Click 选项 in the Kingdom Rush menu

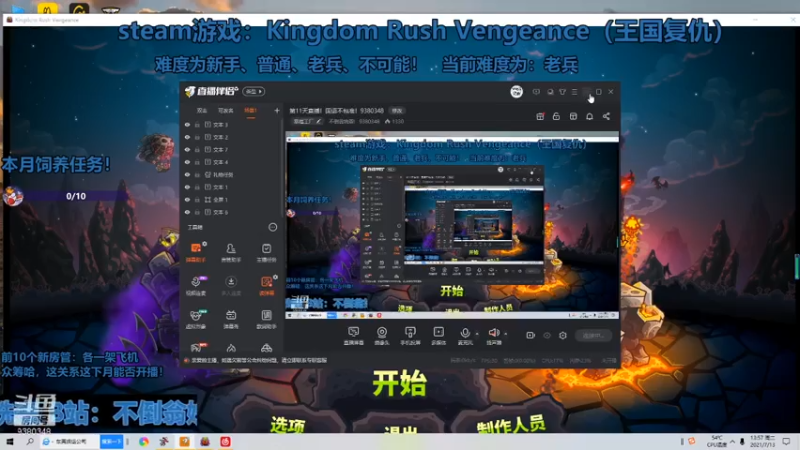tap(288, 427)
